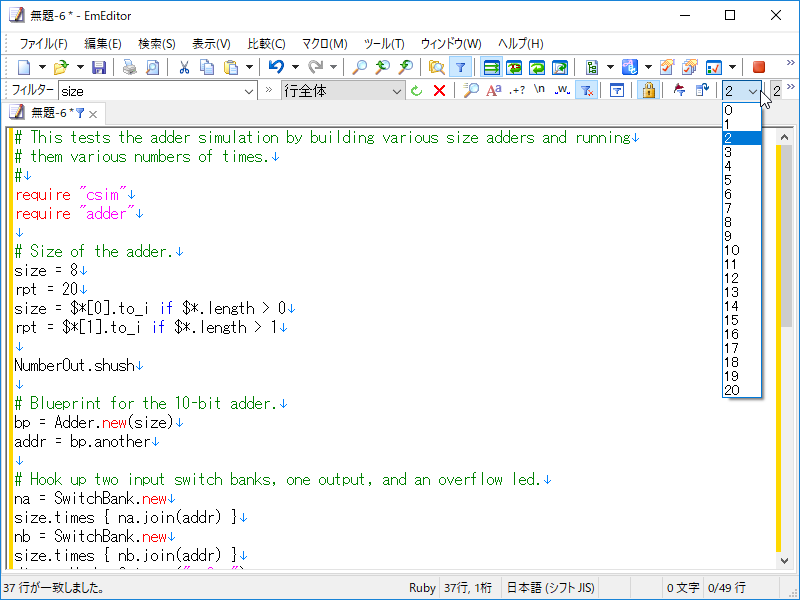Image resolution: width=800 pixels, height=600 pixels.
Task: Open the 検索(S) menu
Action: coord(157,44)
